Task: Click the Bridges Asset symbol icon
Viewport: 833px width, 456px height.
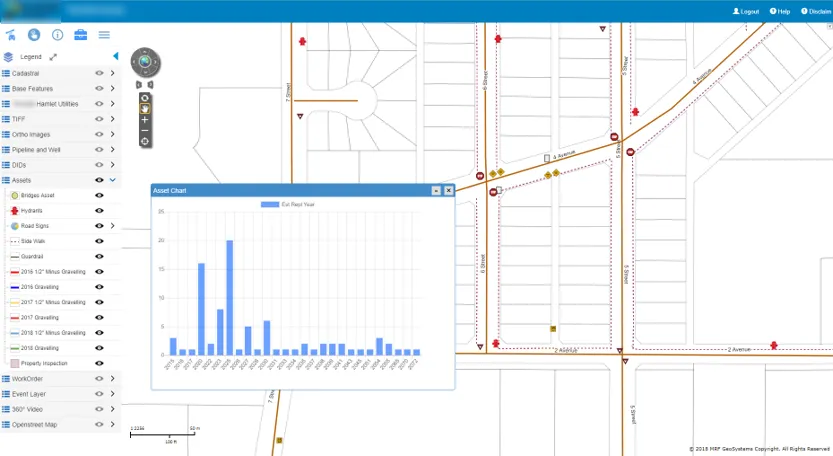Action: (15, 196)
